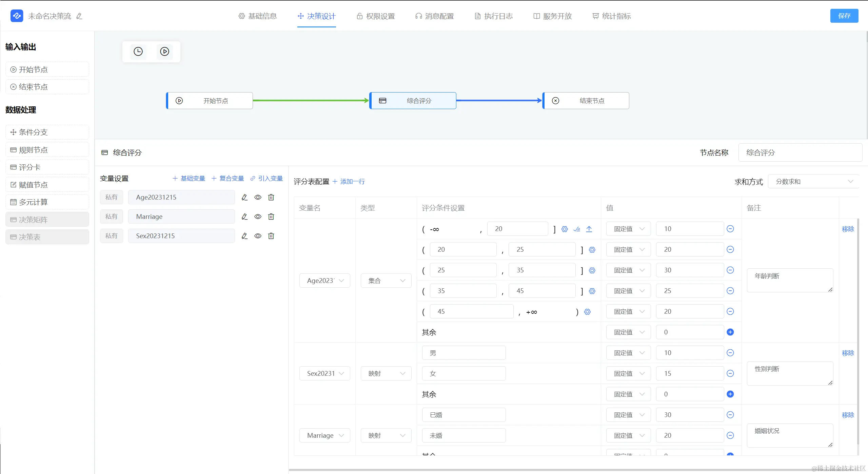This screenshot has width=868, height=474.
Task: Remove the 男 mapping row minus icon
Action: click(x=730, y=353)
